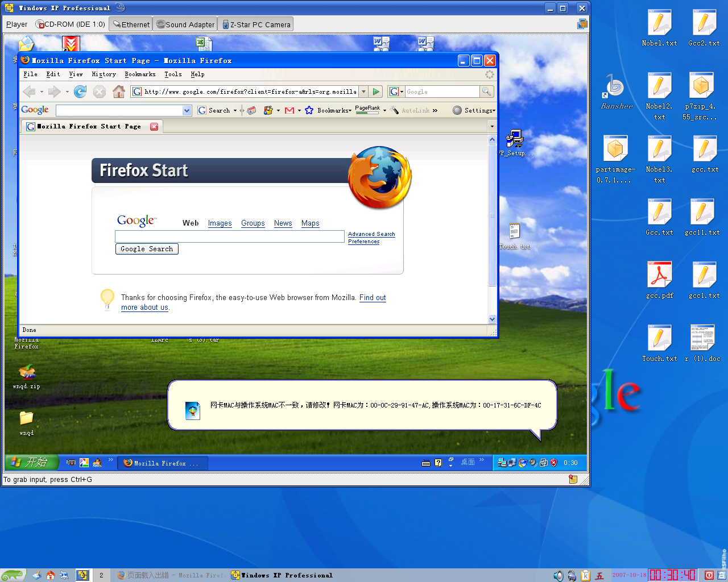
Task: Click the Firefox Start page search field
Action: [230, 236]
